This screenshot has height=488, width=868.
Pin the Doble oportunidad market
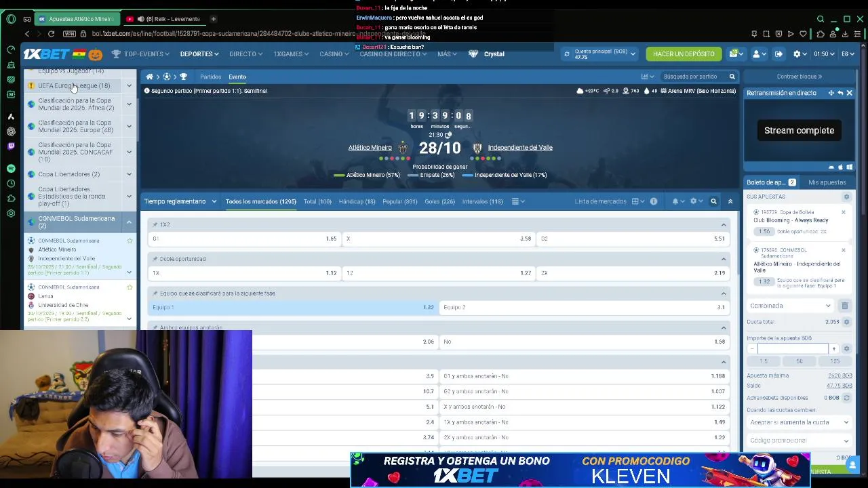coord(155,259)
